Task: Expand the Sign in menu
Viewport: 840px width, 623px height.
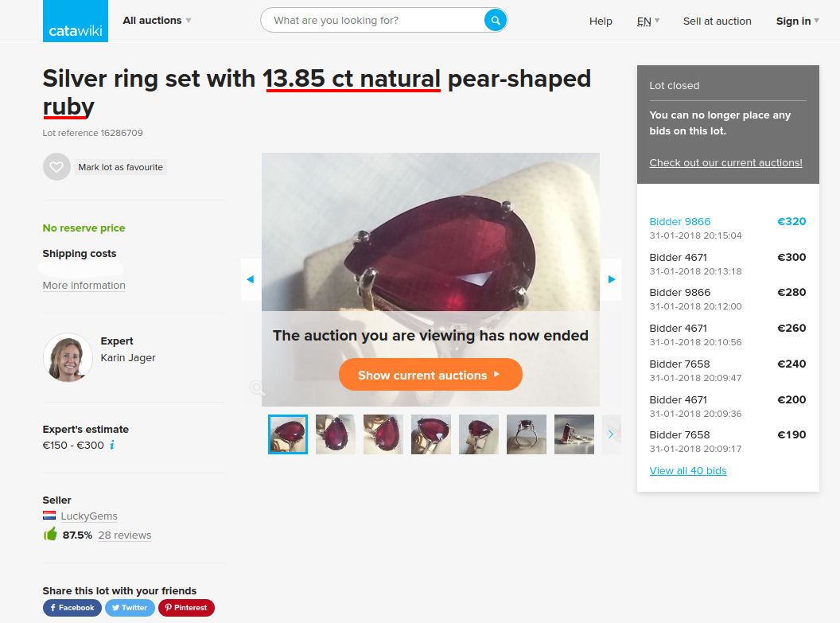Action: [x=798, y=21]
